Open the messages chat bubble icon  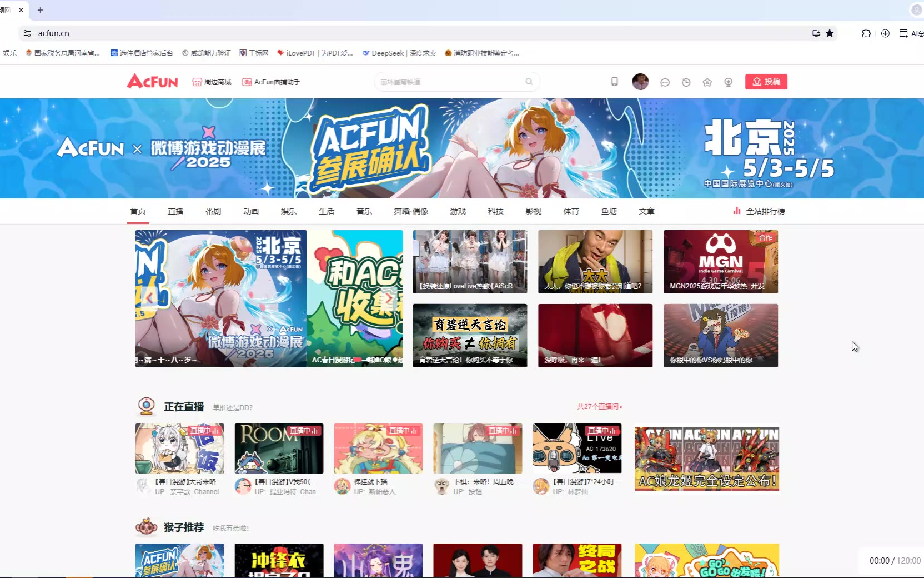click(665, 82)
